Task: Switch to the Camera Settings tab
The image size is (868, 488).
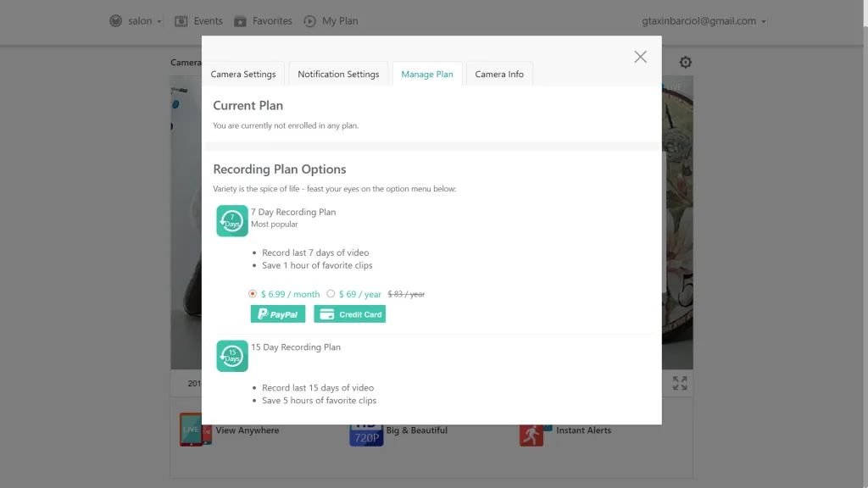Action: (x=243, y=75)
